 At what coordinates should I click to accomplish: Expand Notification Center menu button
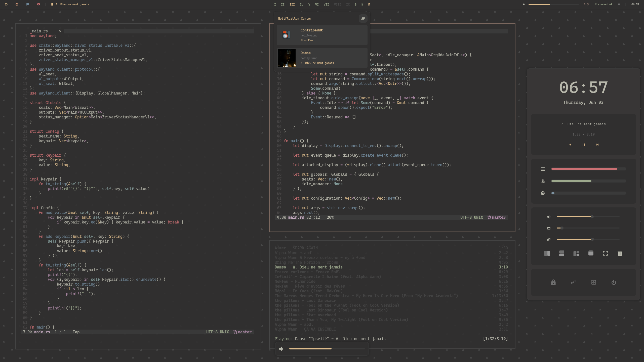click(x=363, y=18)
